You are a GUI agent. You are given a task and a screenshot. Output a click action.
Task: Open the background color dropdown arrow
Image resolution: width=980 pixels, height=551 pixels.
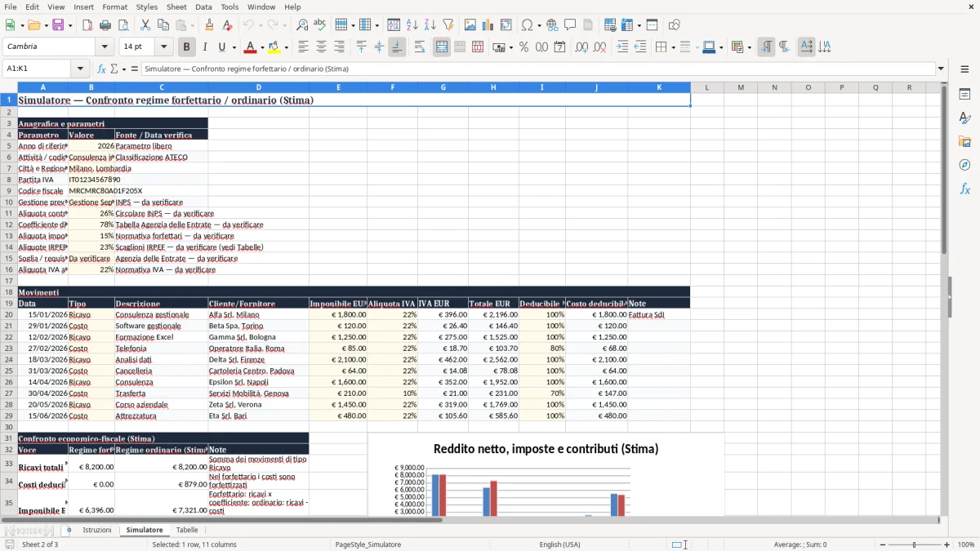[x=287, y=47]
